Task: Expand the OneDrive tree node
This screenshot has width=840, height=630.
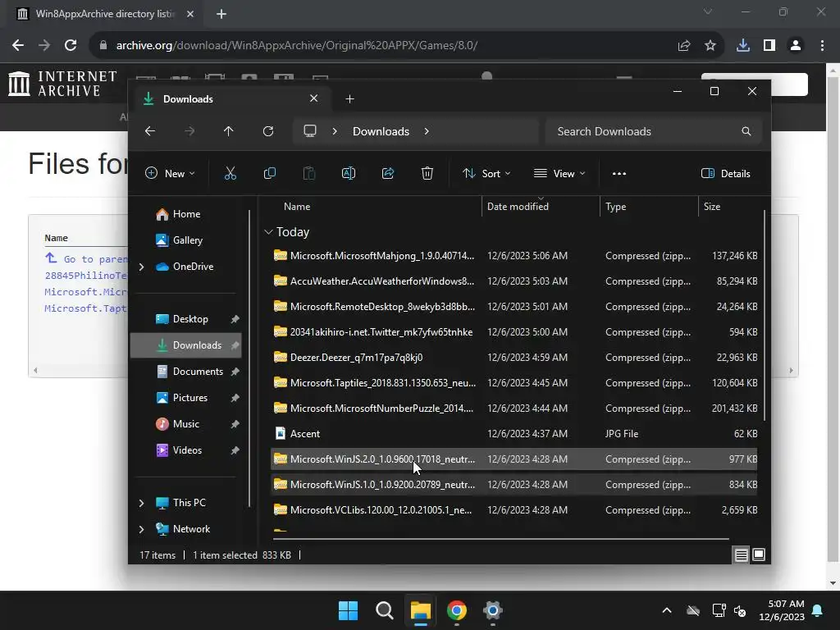Action: tap(141, 267)
